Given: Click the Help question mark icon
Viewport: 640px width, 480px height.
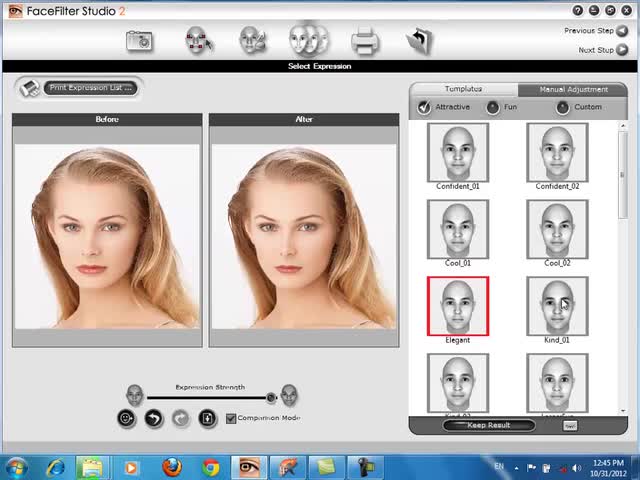Looking at the screenshot, I should (578, 11).
